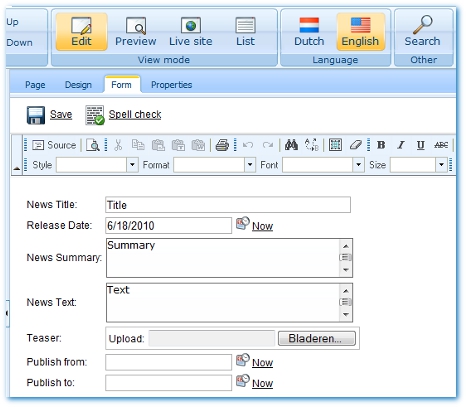Switch to the Design tab
The height and width of the screenshot is (407, 466).
(78, 85)
